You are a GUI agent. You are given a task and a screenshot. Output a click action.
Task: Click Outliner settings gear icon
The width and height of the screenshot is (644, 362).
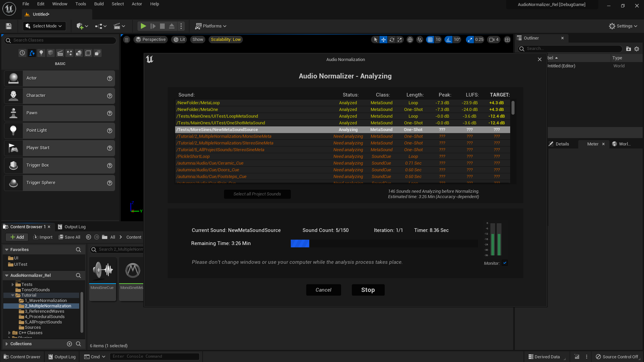tap(637, 49)
